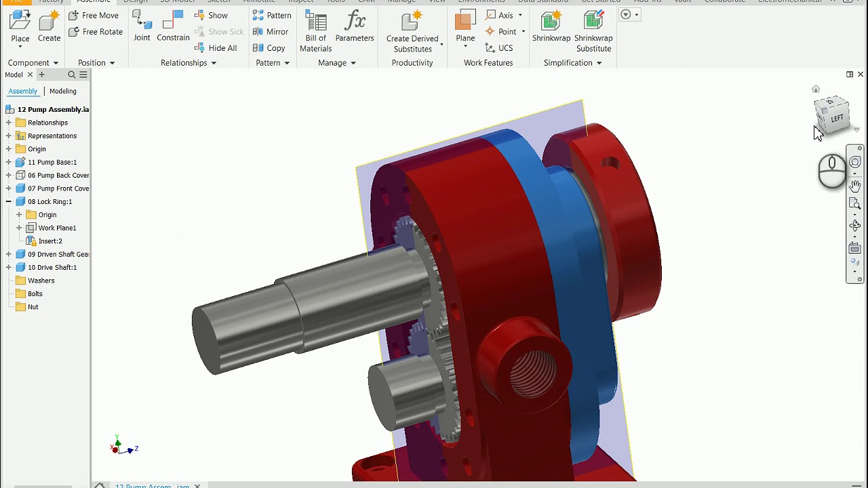Create a UCS
This screenshot has width=868, height=488.
click(x=499, y=47)
